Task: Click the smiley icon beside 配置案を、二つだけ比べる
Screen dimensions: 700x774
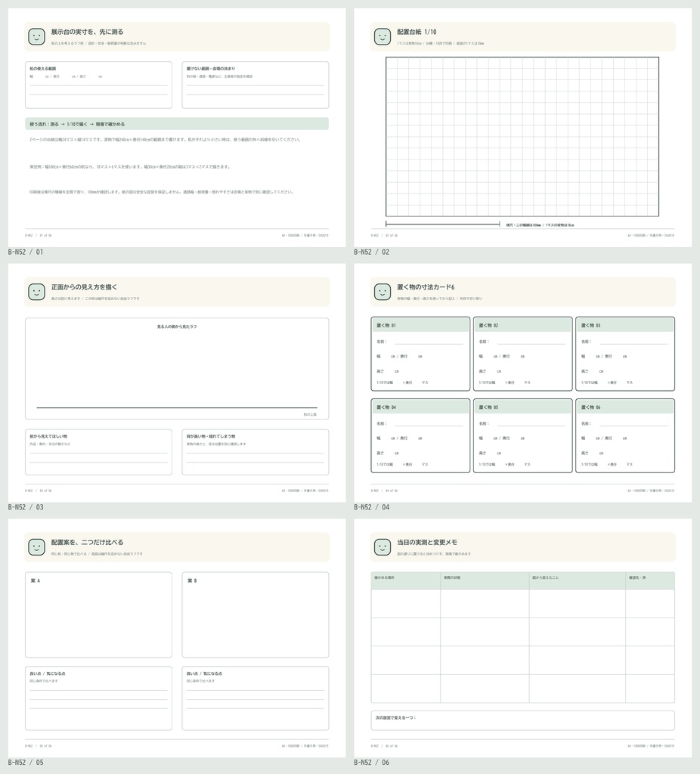Action: (36, 547)
